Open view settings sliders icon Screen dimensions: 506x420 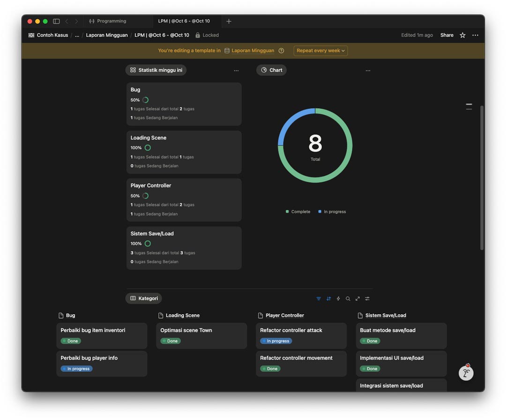pos(367,299)
